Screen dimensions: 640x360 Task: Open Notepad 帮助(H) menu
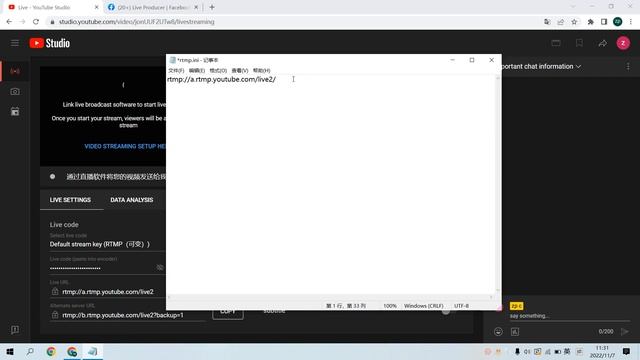[261, 71]
